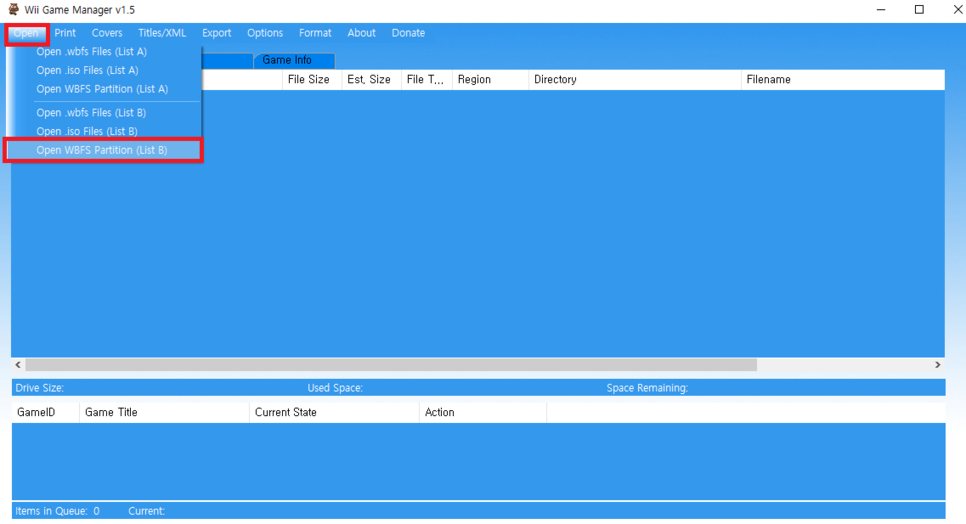Click the Items in Queue status text
Screen dimensions: 966x524
tap(57, 511)
